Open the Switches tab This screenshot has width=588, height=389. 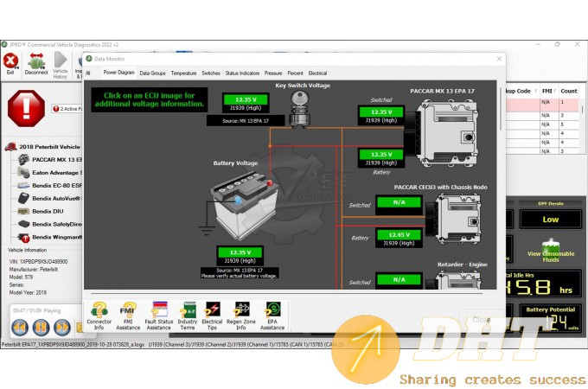pos(211,73)
